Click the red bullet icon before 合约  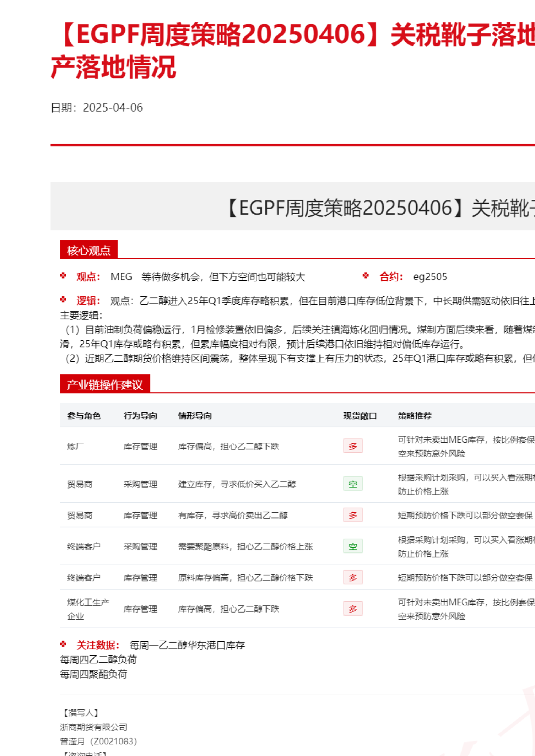pyautogui.click(x=366, y=276)
